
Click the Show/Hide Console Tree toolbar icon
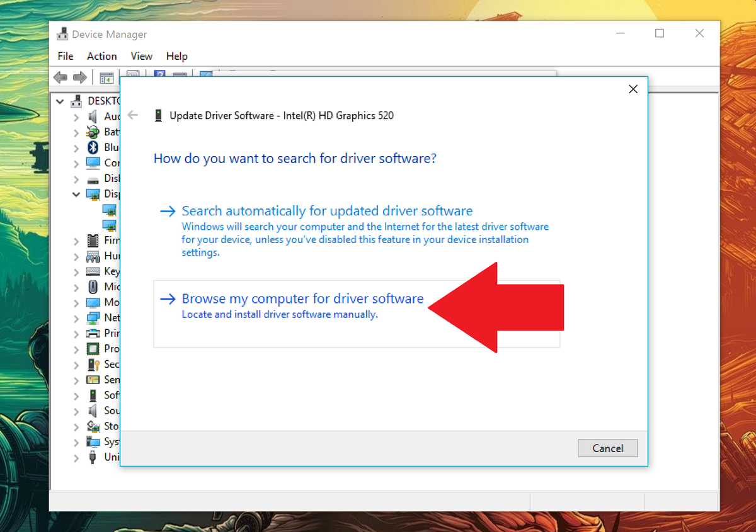(106, 77)
